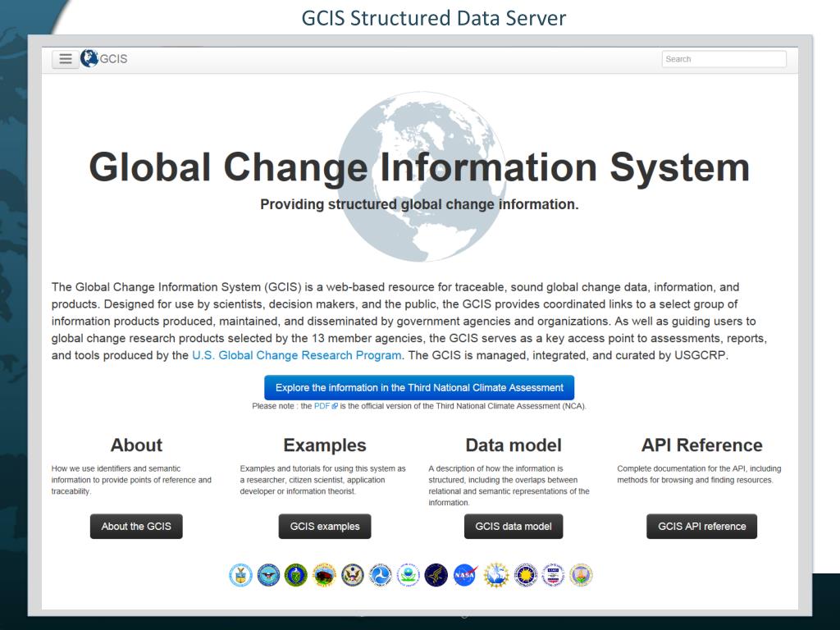Screen dimensions: 840x630
Task: Click the About the GCIS button
Action: click(136, 527)
